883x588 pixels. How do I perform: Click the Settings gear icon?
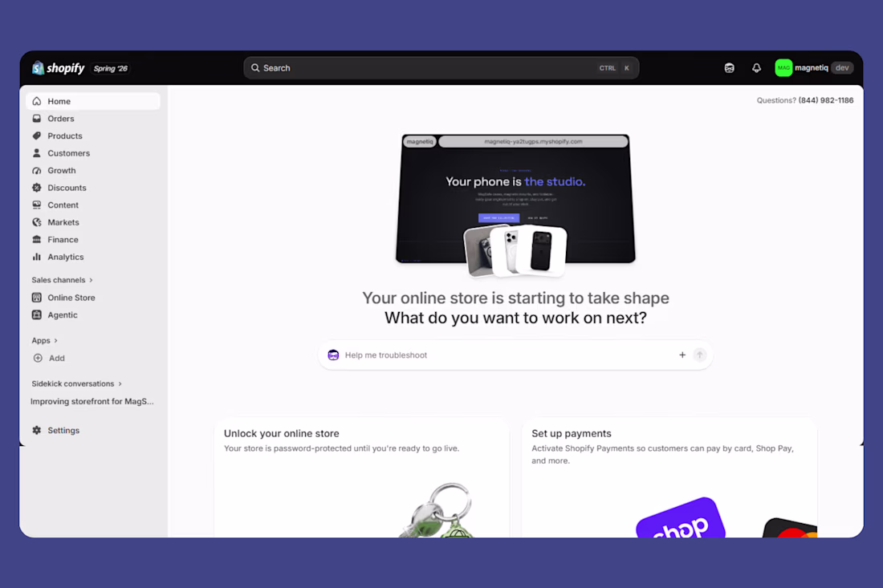click(x=37, y=431)
